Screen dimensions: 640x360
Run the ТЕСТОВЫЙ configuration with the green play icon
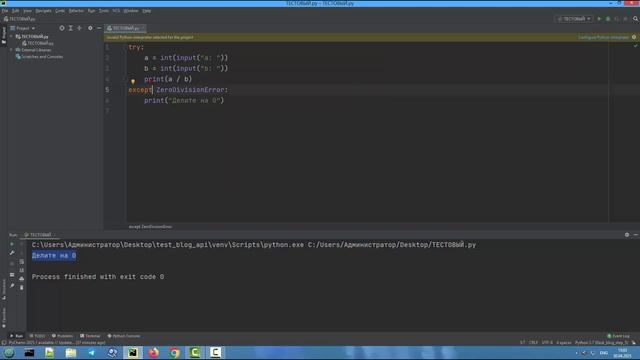(x=599, y=19)
